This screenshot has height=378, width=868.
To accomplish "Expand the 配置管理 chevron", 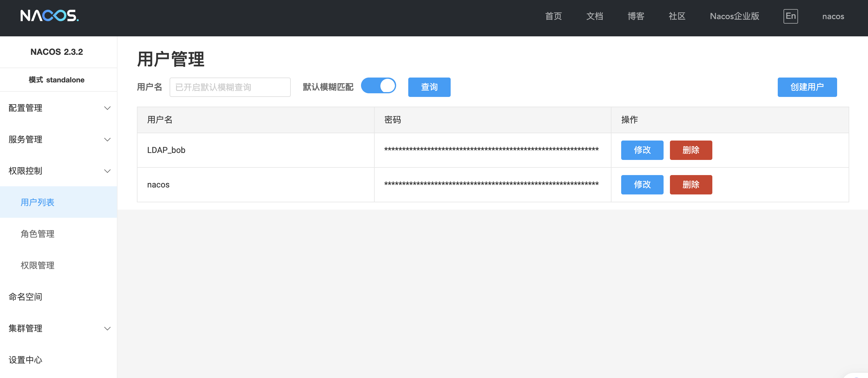I will click(107, 108).
